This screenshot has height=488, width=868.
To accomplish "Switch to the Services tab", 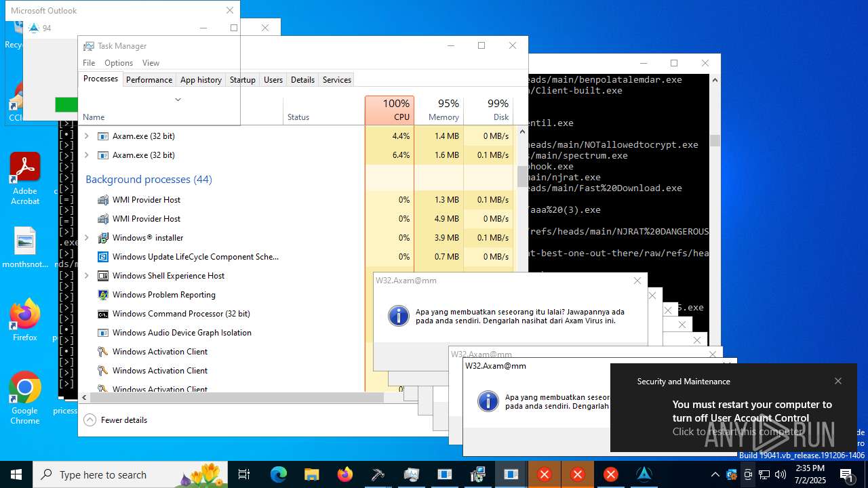I will pos(337,79).
